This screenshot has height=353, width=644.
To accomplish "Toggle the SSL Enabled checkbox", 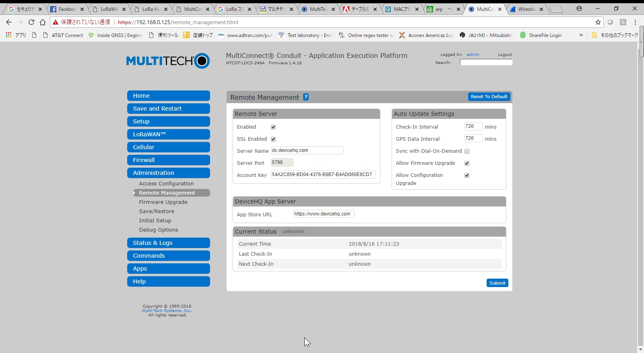I will pyautogui.click(x=273, y=139).
